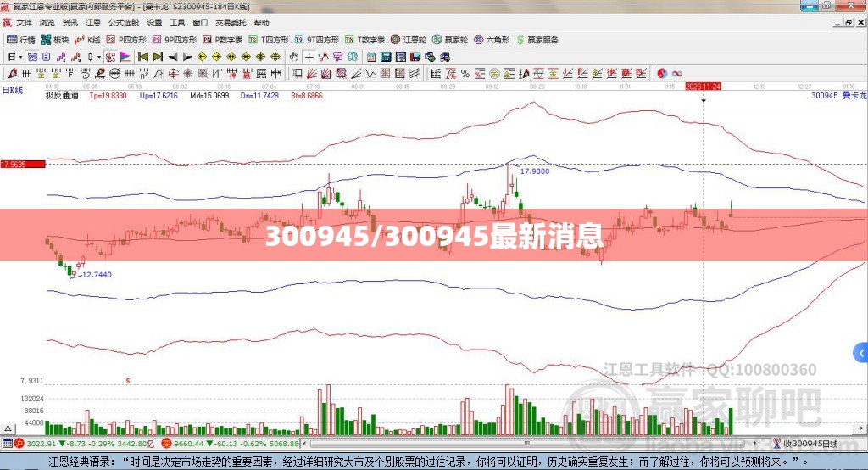
Task: Select the percent % tool
Action: 465,73
